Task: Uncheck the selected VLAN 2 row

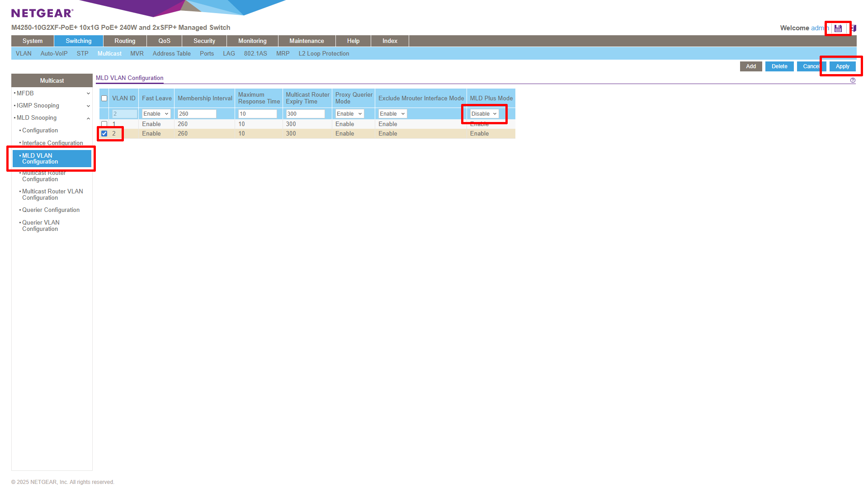Action: pos(104,133)
